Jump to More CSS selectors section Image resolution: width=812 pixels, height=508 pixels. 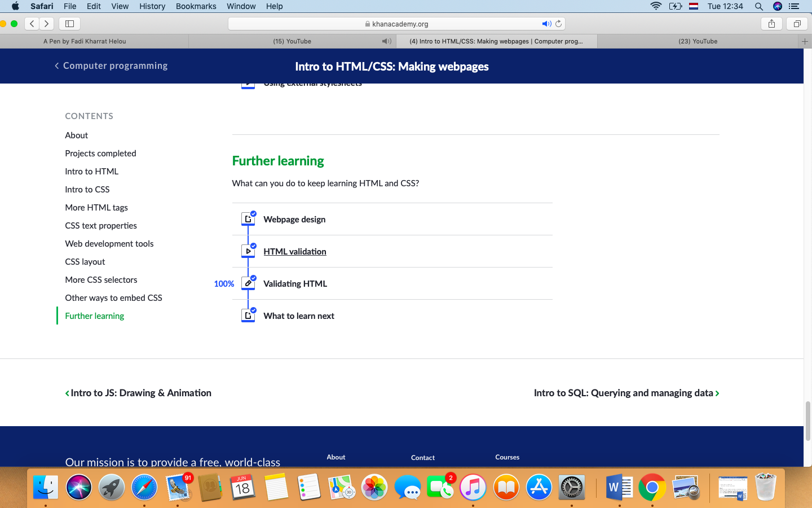click(101, 279)
